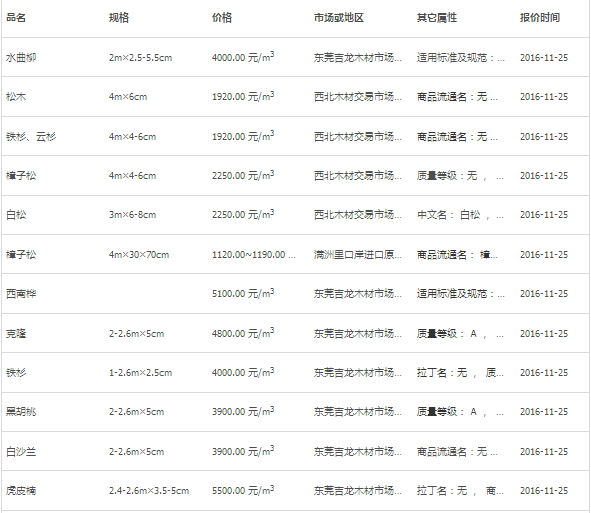Click the 品名 column header

16,18
